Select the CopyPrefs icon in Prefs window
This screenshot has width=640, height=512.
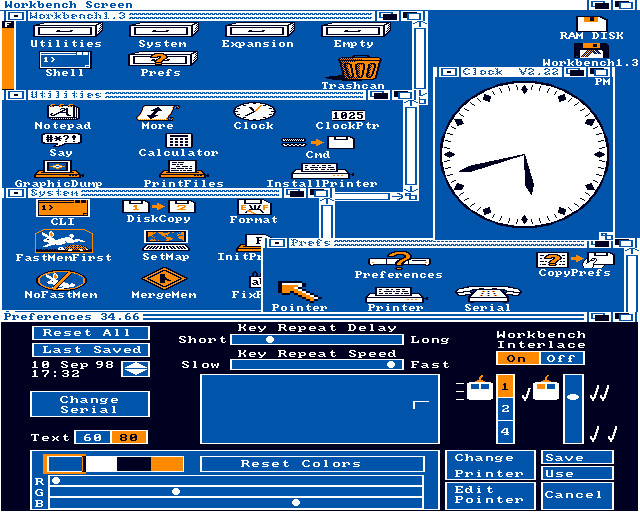(574, 260)
